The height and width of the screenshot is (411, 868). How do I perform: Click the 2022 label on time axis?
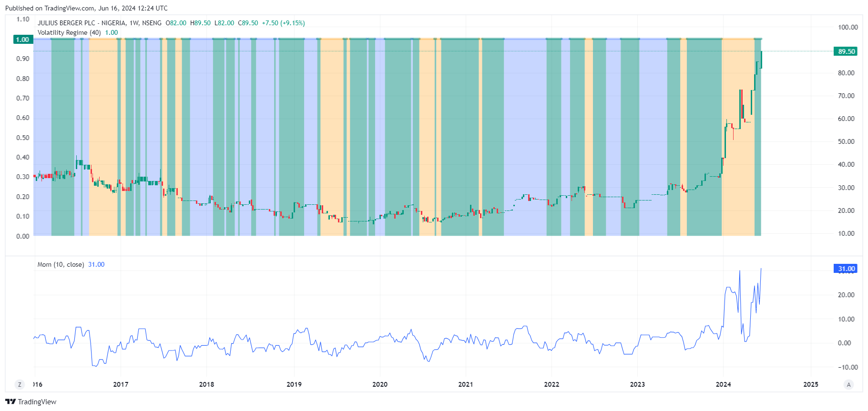[551, 384]
